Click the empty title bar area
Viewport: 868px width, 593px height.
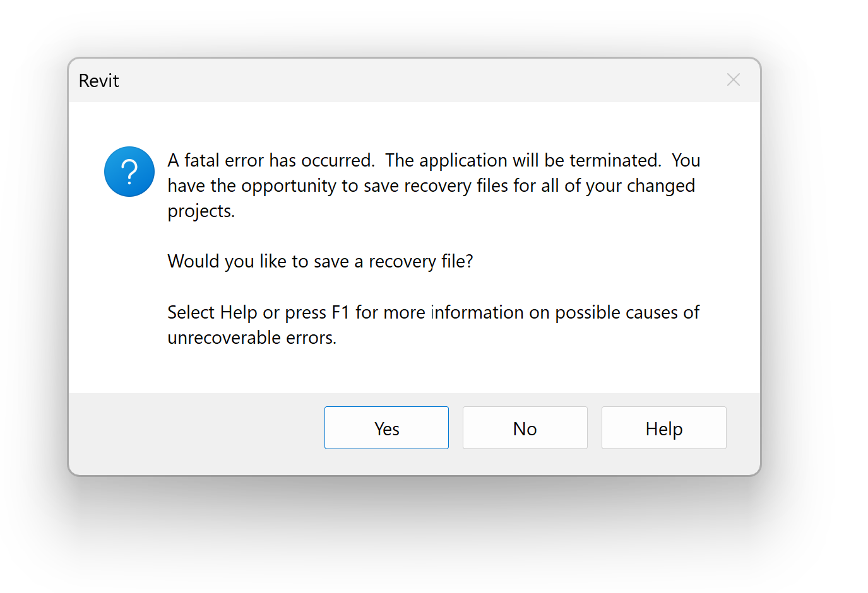[x=410, y=81]
